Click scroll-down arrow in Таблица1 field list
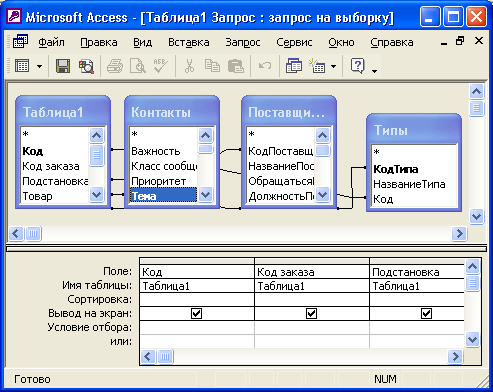The height and width of the screenshot is (392, 493). tap(96, 194)
